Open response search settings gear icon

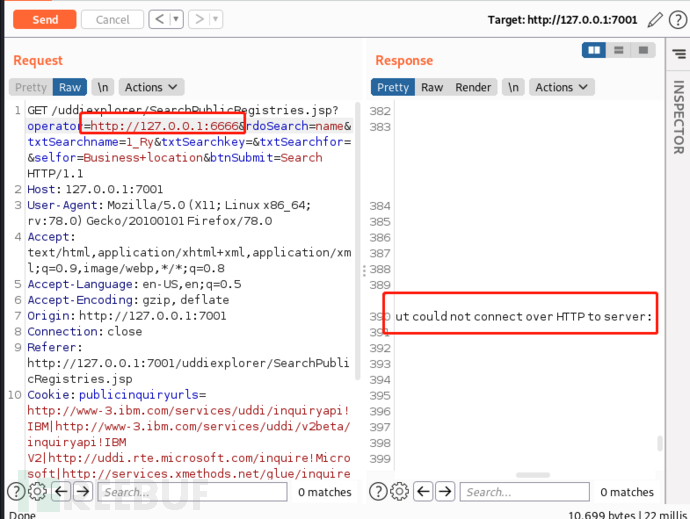click(x=400, y=491)
